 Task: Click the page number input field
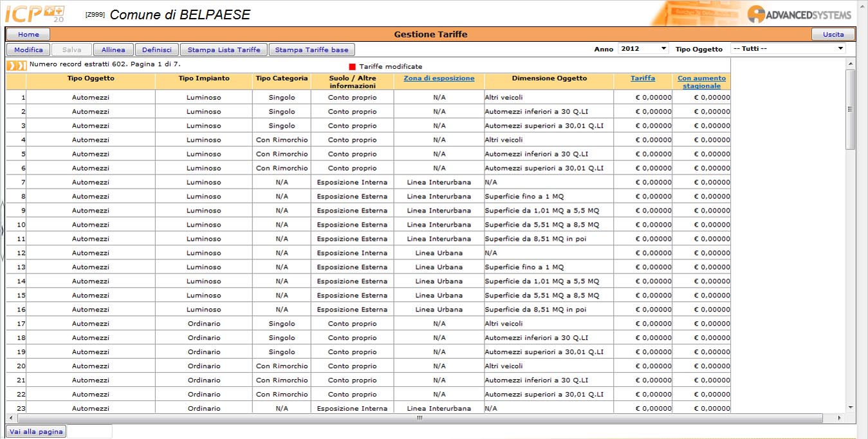click(90, 431)
